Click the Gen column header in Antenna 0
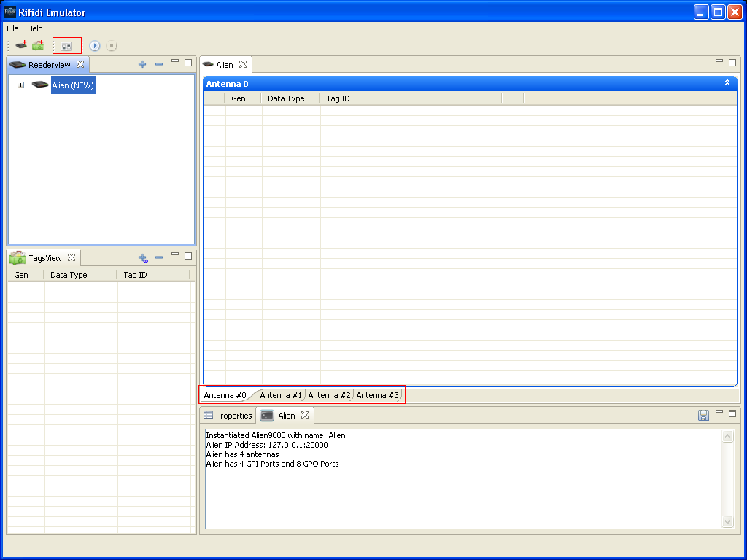Viewport: 747px width, 560px height. pyautogui.click(x=243, y=98)
